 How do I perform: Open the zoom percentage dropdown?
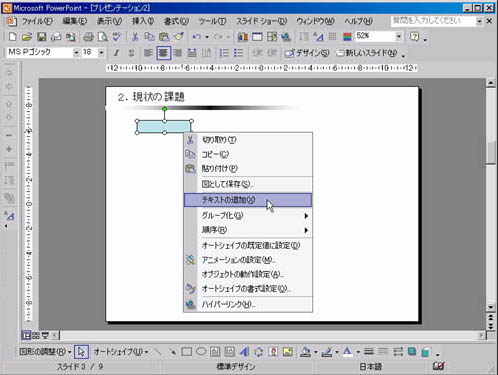tap(399, 36)
